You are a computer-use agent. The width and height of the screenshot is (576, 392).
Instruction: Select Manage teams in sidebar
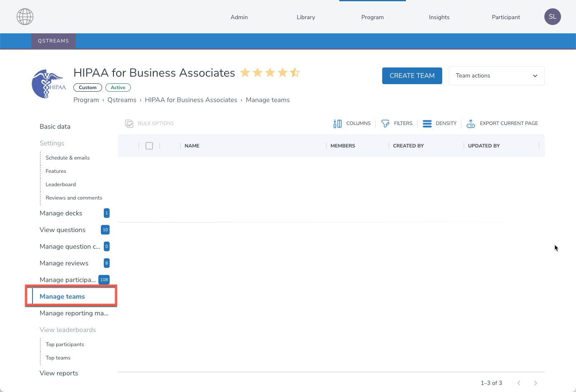point(62,297)
